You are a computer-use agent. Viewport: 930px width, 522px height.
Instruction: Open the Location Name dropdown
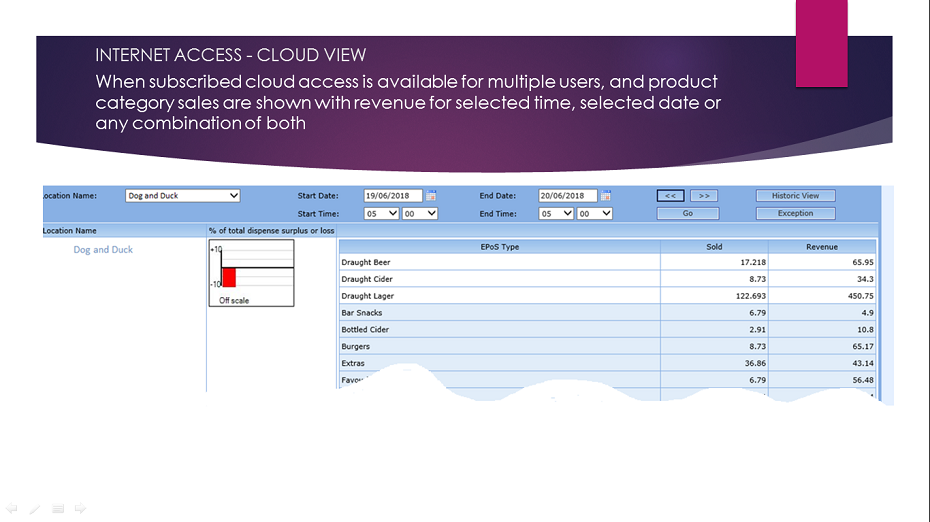pyautogui.click(x=183, y=196)
